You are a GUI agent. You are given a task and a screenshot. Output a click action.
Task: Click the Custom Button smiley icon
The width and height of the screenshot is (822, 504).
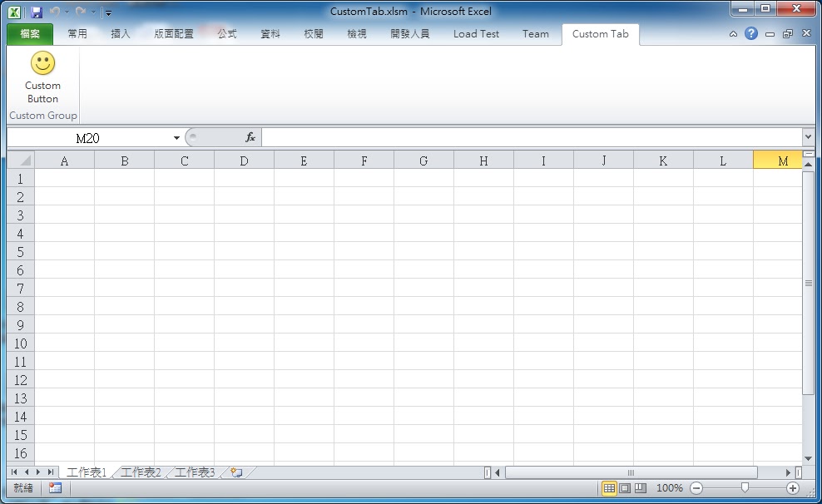click(x=42, y=62)
